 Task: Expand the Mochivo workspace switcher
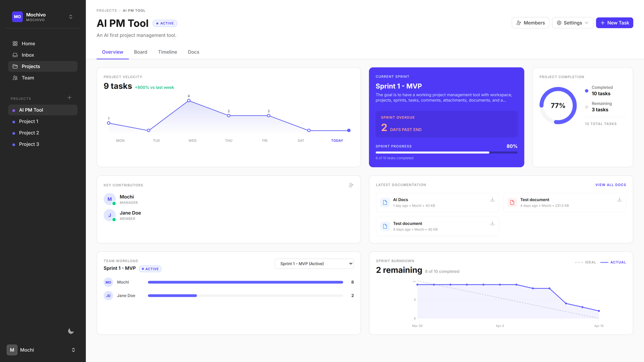[71, 17]
